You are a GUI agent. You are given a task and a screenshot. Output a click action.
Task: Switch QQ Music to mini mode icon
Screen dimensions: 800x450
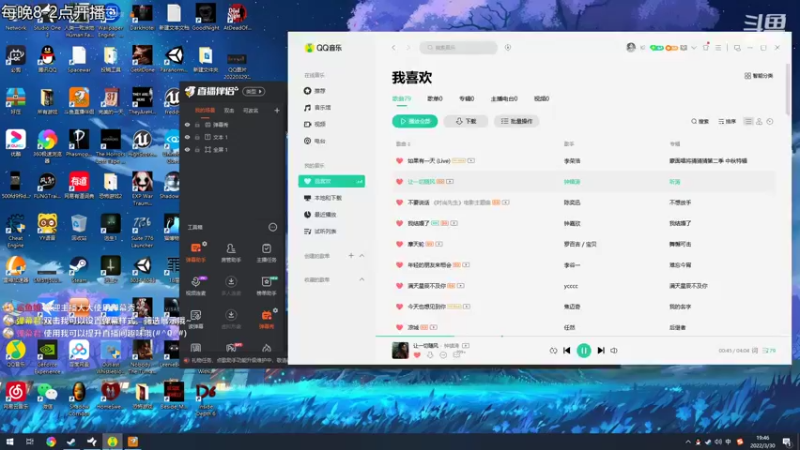click(x=737, y=47)
